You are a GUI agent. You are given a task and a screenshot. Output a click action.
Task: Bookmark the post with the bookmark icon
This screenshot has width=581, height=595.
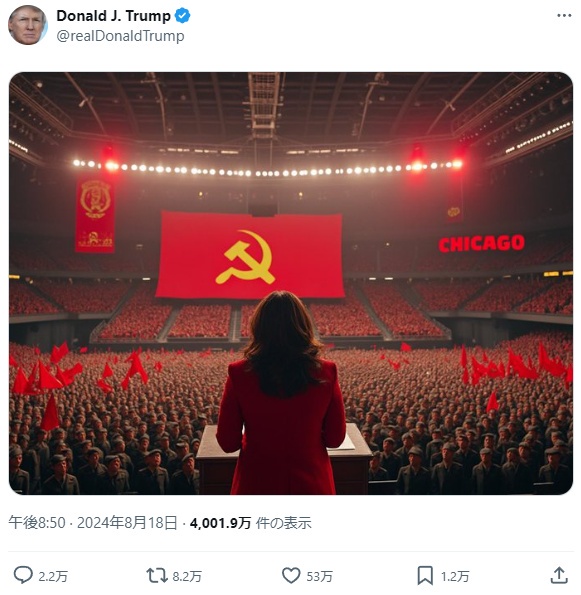pos(425,576)
